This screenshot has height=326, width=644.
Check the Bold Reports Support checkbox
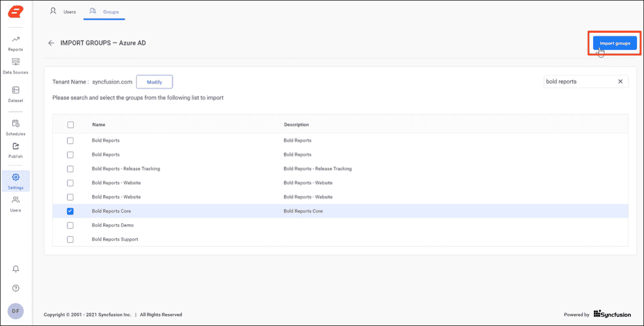pos(70,239)
